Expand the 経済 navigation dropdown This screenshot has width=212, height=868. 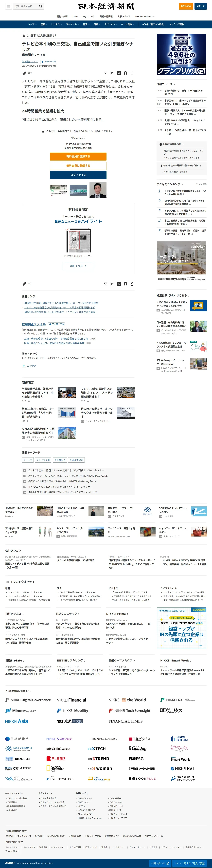87,24
